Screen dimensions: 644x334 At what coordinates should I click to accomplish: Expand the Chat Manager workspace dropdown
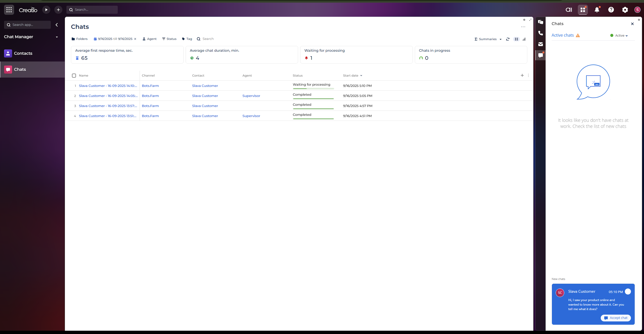pos(57,37)
